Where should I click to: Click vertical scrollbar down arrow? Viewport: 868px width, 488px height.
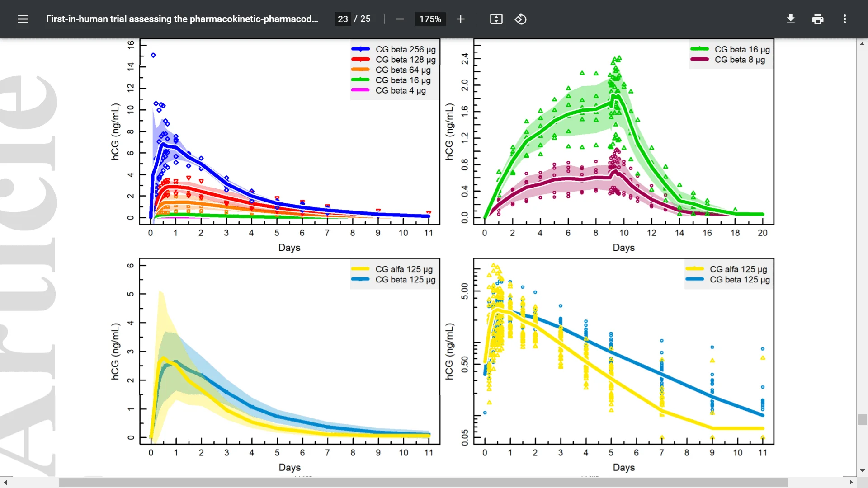(x=862, y=471)
